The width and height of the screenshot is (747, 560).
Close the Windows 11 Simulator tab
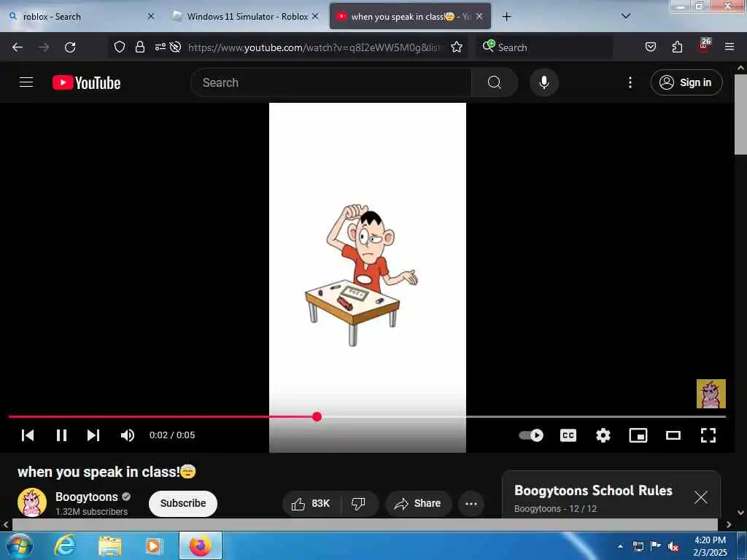coord(315,16)
